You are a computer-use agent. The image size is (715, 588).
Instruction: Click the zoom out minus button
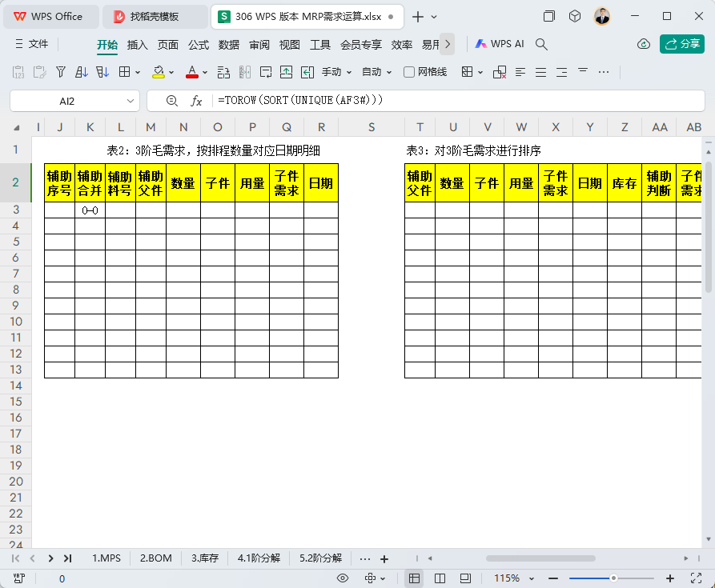pos(553,578)
